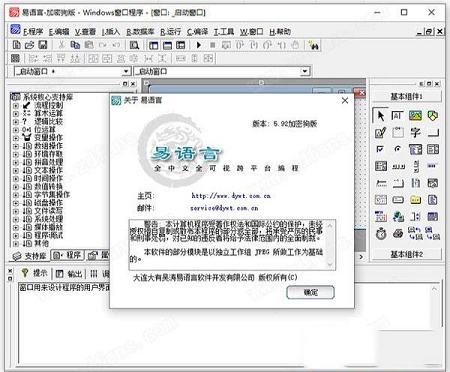
Task: Click the New file toolbar icon
Action: click(16, 45)
